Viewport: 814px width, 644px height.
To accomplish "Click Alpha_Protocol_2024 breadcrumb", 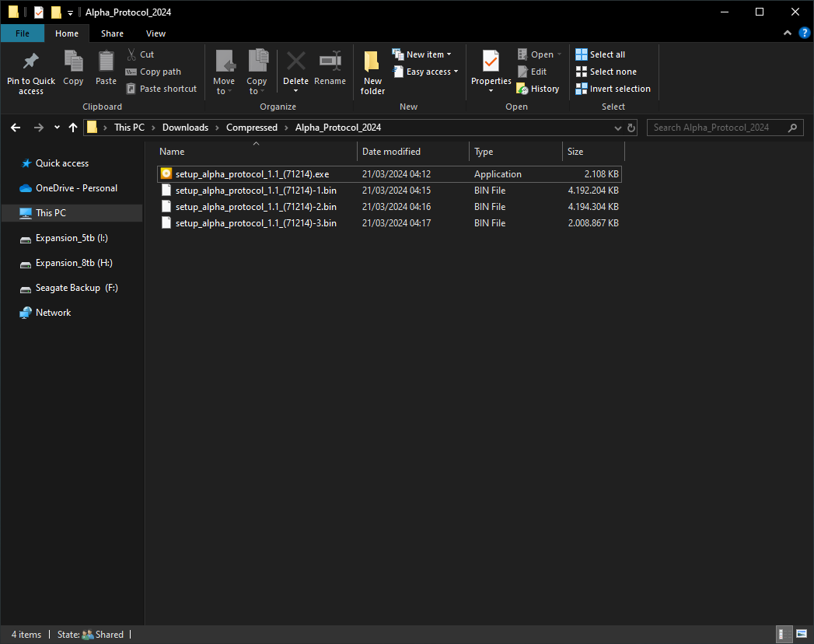I will 338,128.
